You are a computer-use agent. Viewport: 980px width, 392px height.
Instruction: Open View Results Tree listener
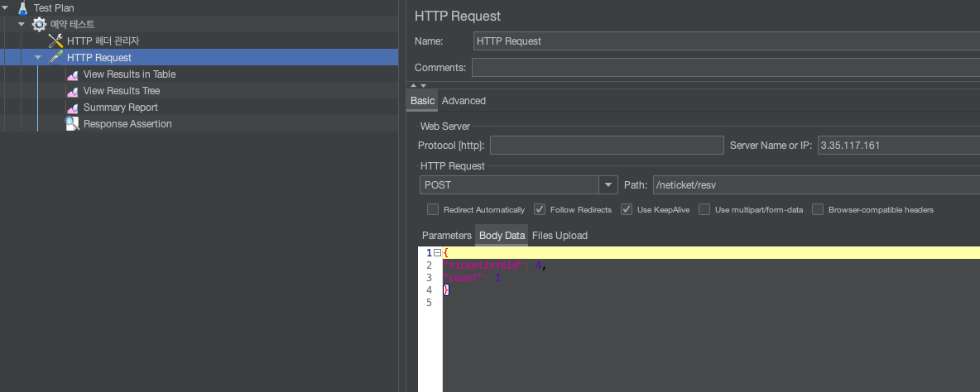pyautogui.click(x=122, y=91)
